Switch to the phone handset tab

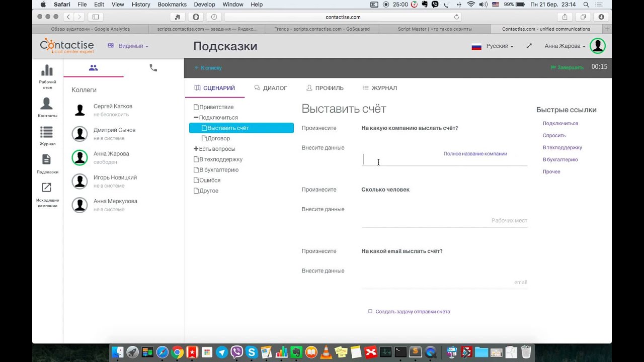pyautogui.click(x=153, y=67)
